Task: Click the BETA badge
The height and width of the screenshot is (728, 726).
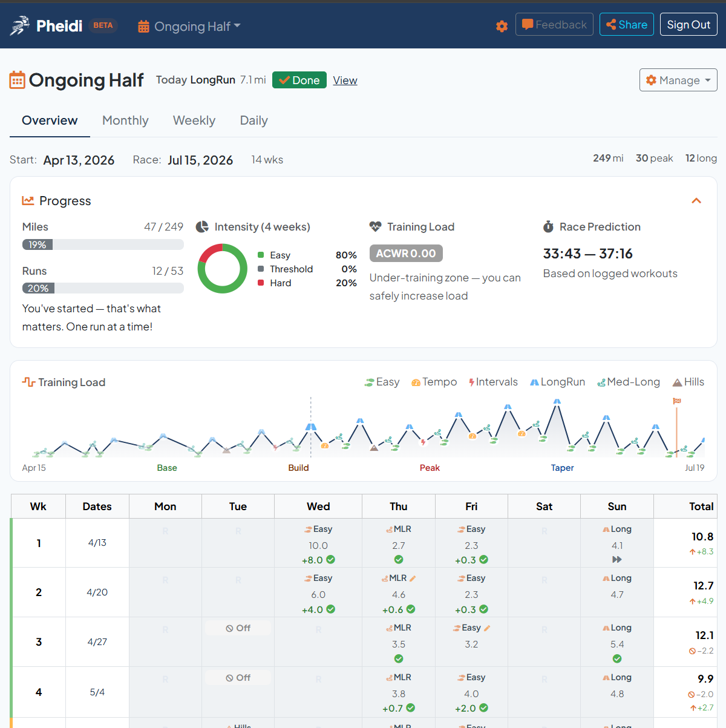Action: 103,25
